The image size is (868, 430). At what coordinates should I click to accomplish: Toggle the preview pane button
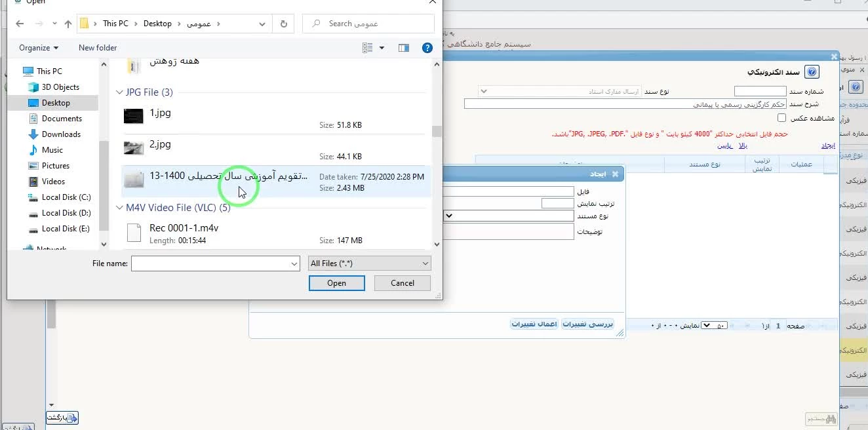(x=404, y=48)
